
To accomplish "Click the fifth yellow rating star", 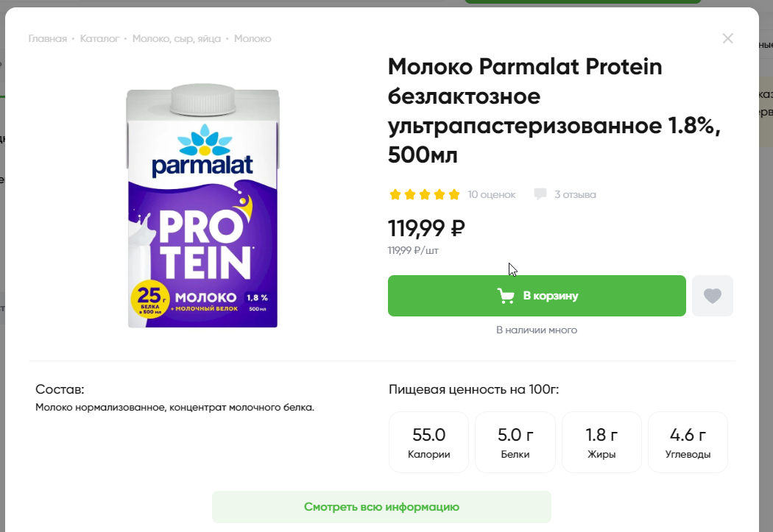I will (x=454, y=195).
